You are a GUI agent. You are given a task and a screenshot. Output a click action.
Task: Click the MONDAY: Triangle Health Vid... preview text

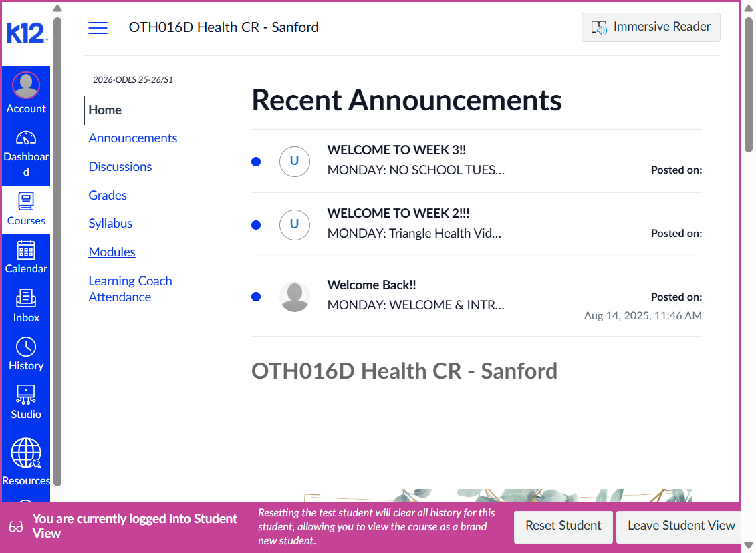tap(414, 234)
